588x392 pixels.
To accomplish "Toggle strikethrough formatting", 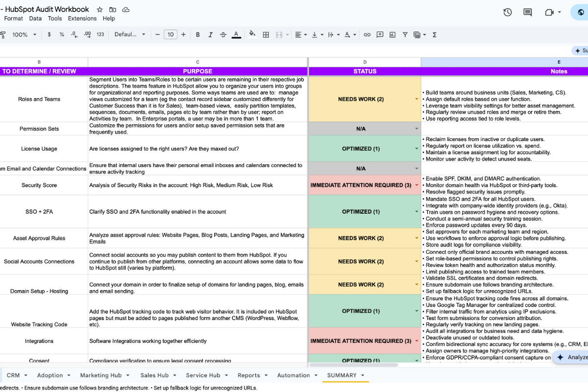I will coord(223,35).
